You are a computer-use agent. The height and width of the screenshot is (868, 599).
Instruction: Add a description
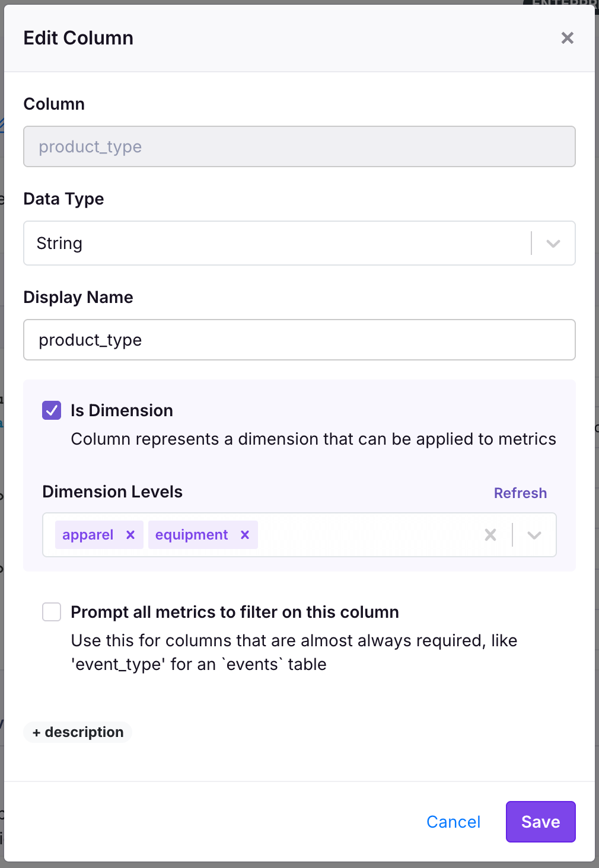click(x=78, y=732)
